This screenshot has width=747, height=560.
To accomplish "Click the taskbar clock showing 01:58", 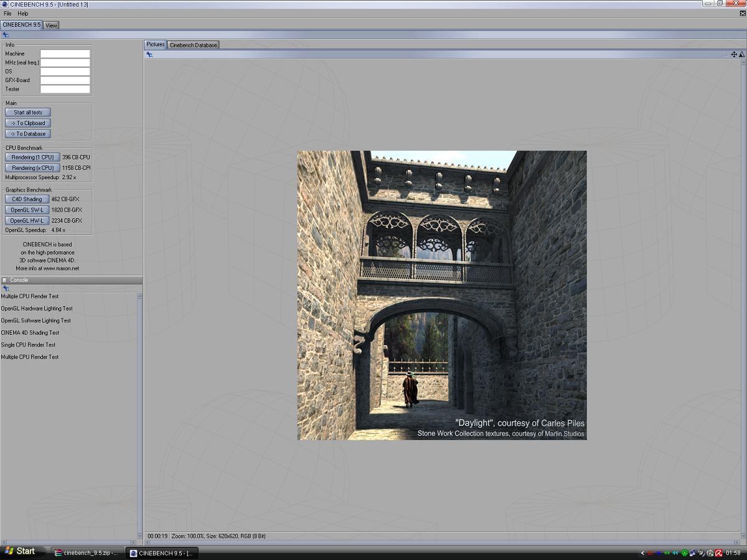I will (x=733, y=553).
